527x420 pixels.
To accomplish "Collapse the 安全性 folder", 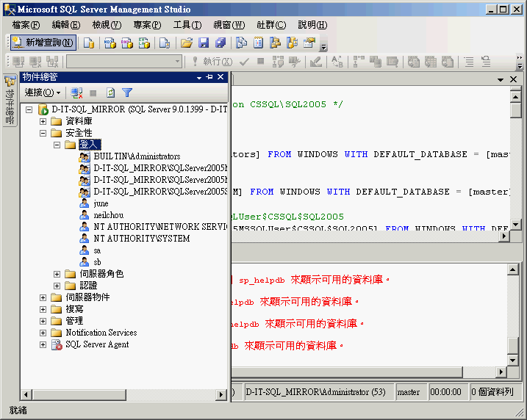I will tap(43, 133).
